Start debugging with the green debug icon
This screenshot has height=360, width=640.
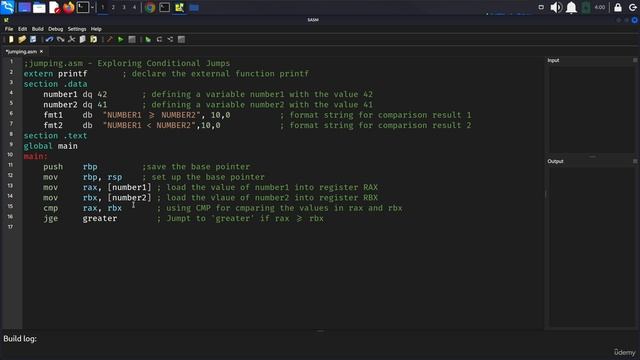(148, 40)
